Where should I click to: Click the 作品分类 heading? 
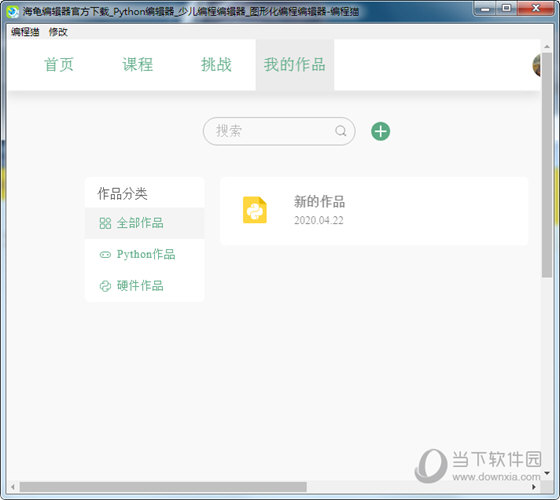122,194
